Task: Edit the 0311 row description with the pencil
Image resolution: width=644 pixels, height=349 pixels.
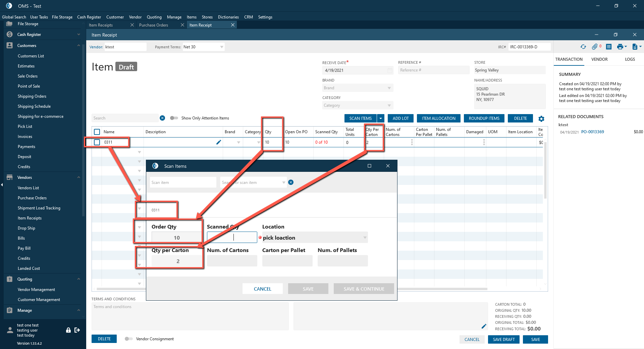Action: (x=219, y=142)
